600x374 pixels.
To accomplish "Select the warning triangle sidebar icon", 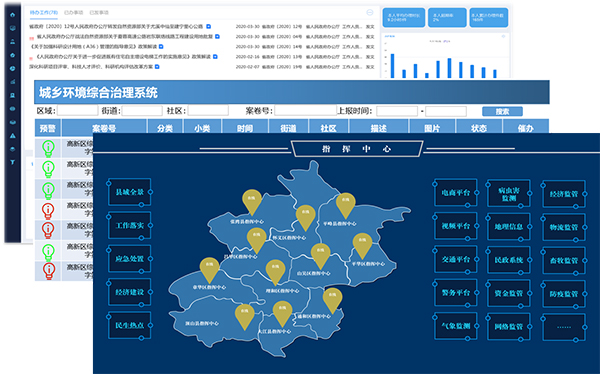I will 13,136.
